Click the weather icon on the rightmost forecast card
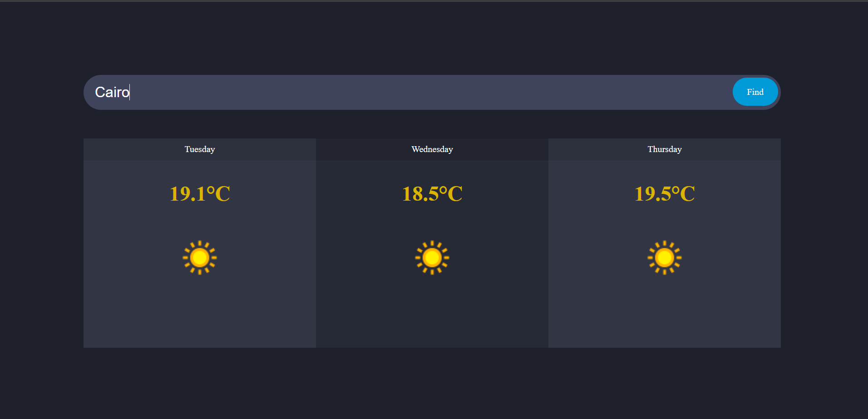Screen dimensions: 868x419 [664, 257]
